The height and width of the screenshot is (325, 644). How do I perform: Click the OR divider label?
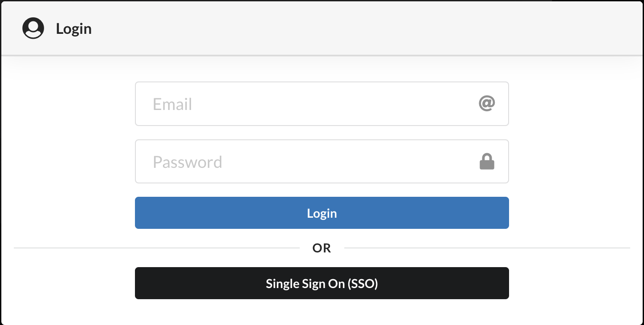coord(322,248)
